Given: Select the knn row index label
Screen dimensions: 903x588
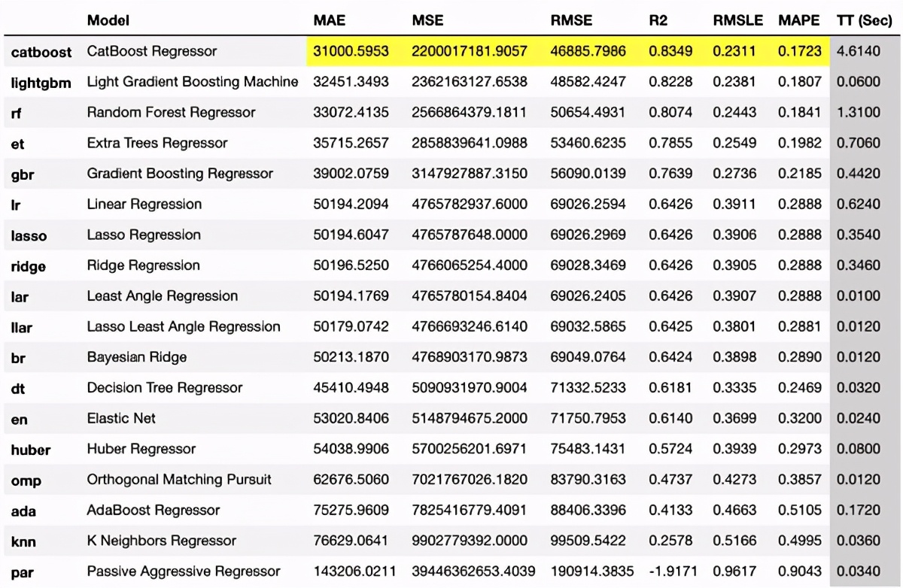Looking at the screenshot, I should [23, 541].
